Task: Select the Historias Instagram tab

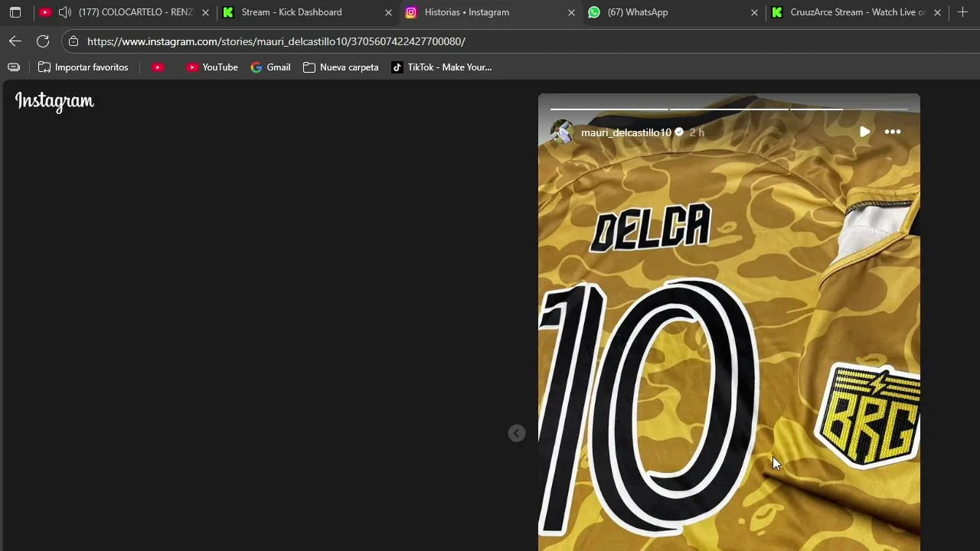Action: (490, 12)
